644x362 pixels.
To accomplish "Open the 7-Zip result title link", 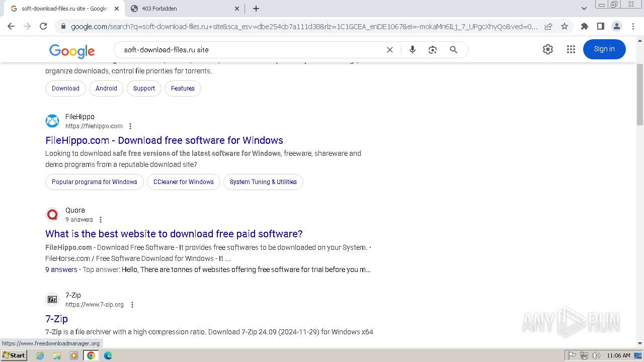I will pyautogui.click(x=56, y=319).
